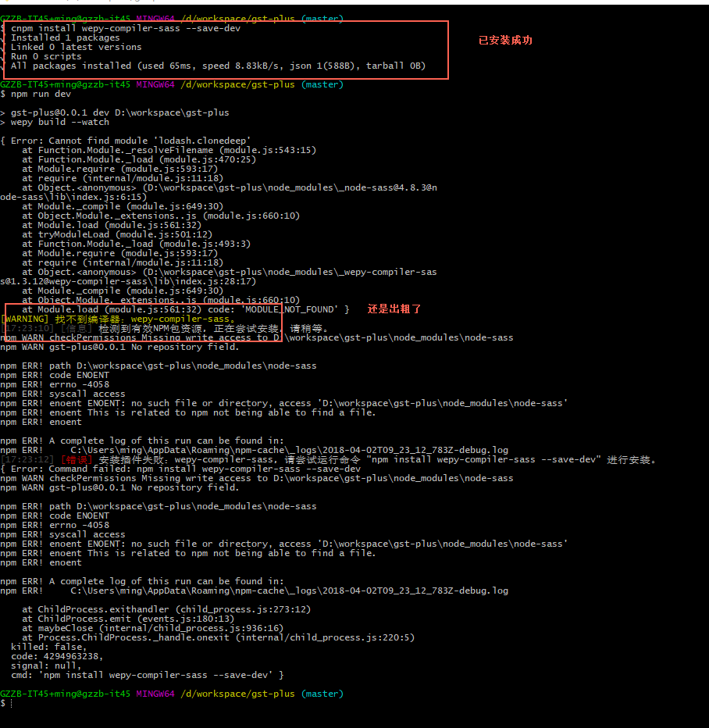
Task: Click the terminal title bar
Action: (x=354, y=5)
